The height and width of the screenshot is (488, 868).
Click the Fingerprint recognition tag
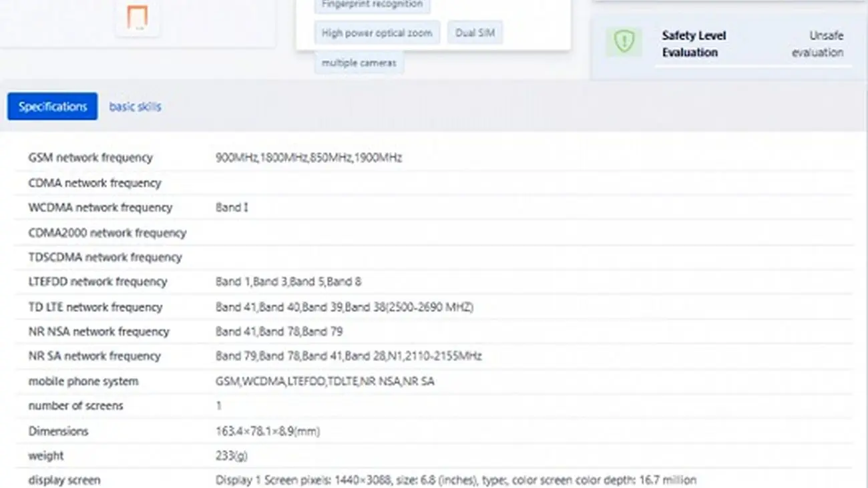pos(373,5)
